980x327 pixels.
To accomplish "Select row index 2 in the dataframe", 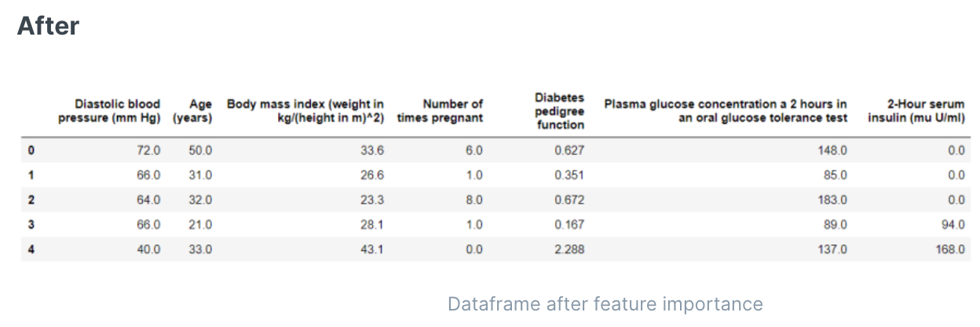I will coord(31,200).
